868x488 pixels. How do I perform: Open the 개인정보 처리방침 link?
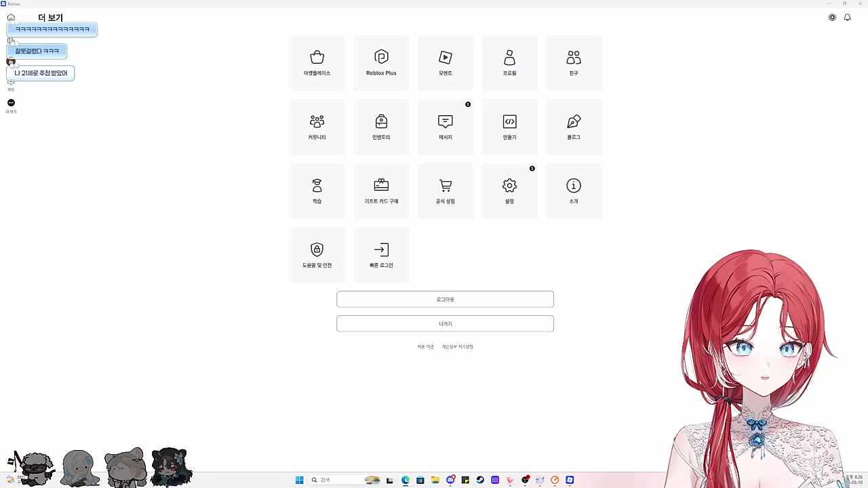click(458, 347)
